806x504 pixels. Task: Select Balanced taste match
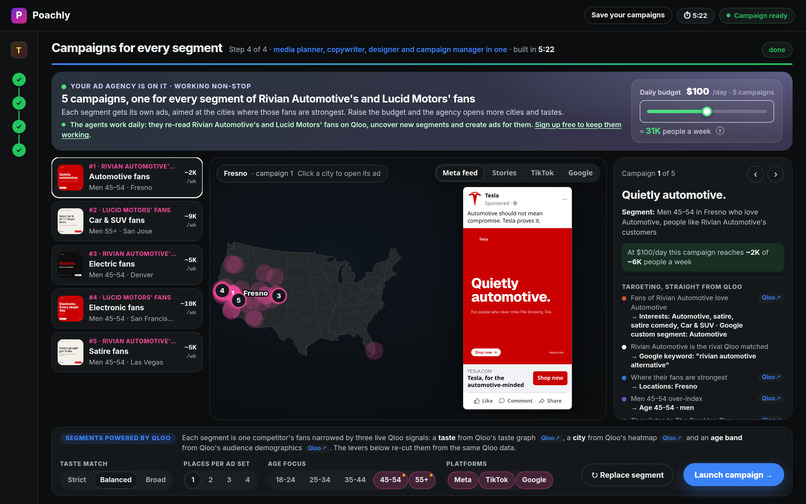[x=116, y=480]
